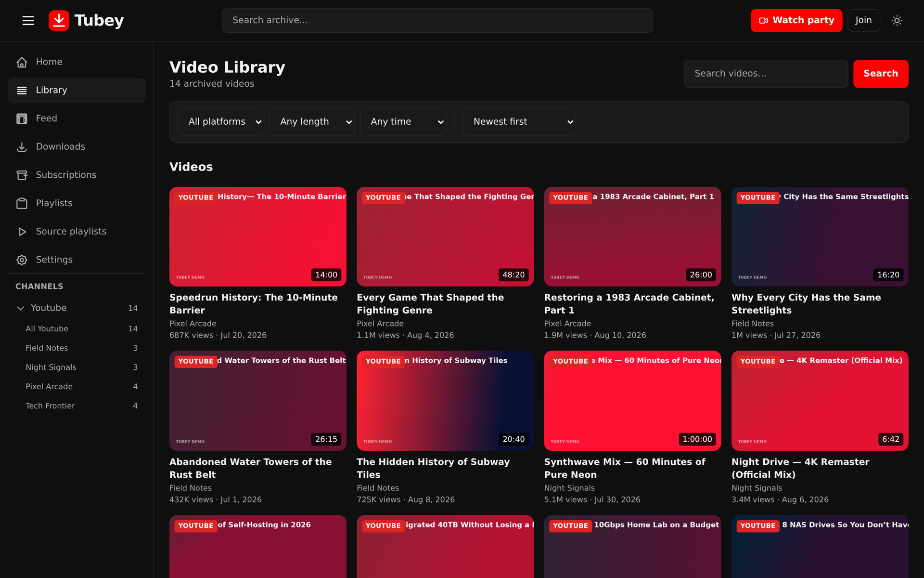Open Settings from the sidebar
The height and width of the screenshot is (578, 924).
(x=77, y=260)
